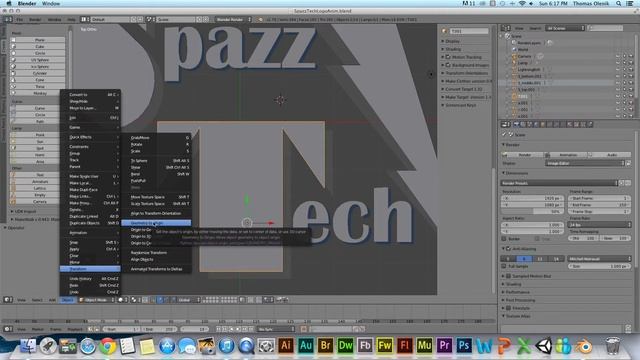Click the 3D view editor type icon
Screen dimensions: 640x360
point(8,300)
